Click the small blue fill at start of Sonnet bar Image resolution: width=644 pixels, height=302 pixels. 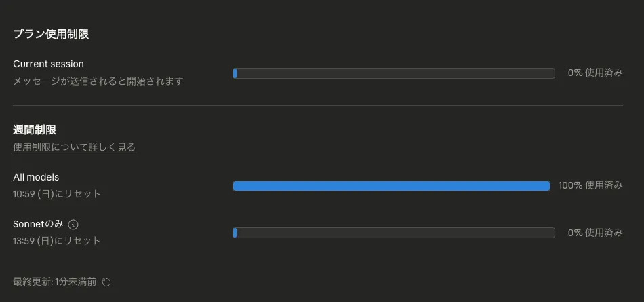(x=235, y=233)
